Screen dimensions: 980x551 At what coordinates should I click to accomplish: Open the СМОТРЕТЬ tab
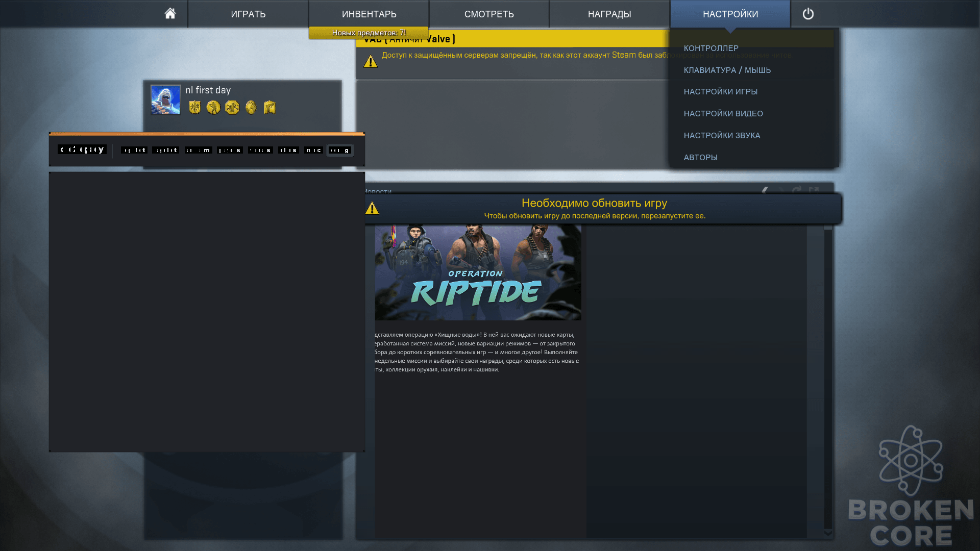[489, 14]
